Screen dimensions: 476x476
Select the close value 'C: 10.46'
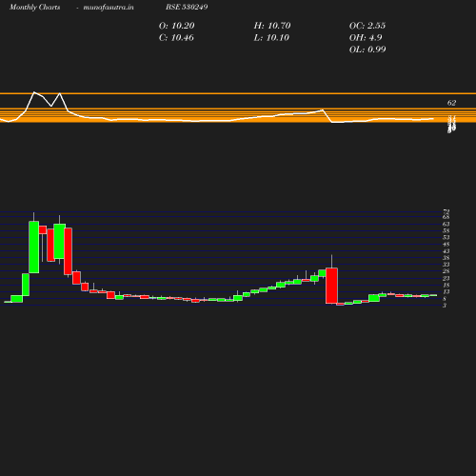point(176,38)
